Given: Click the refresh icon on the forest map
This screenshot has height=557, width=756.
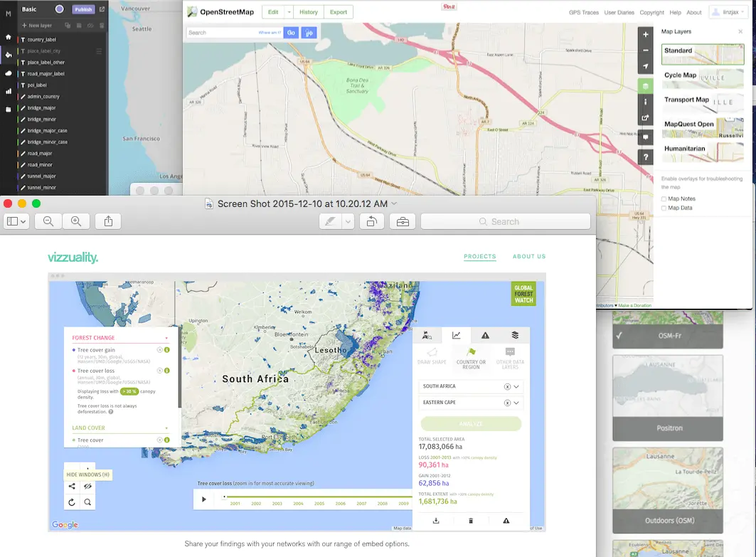Looking at the screenshot, I should pos(72,502).
